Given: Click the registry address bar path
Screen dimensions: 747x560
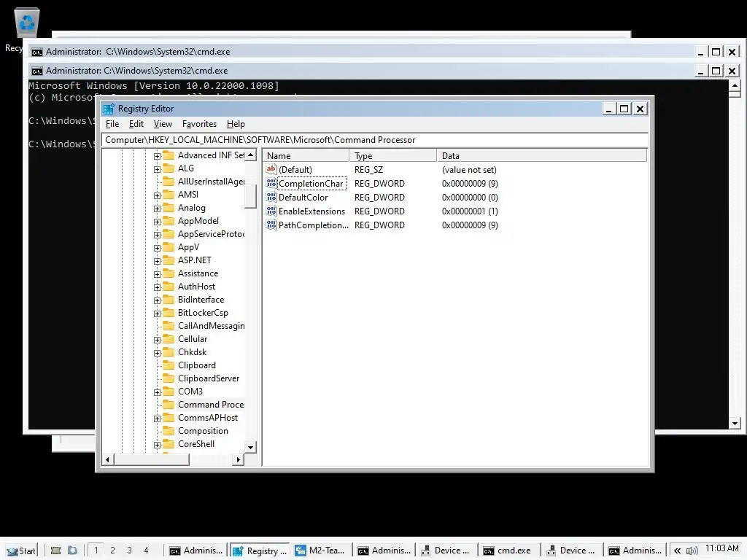Looking at the screenshot, I should [374, 140].
